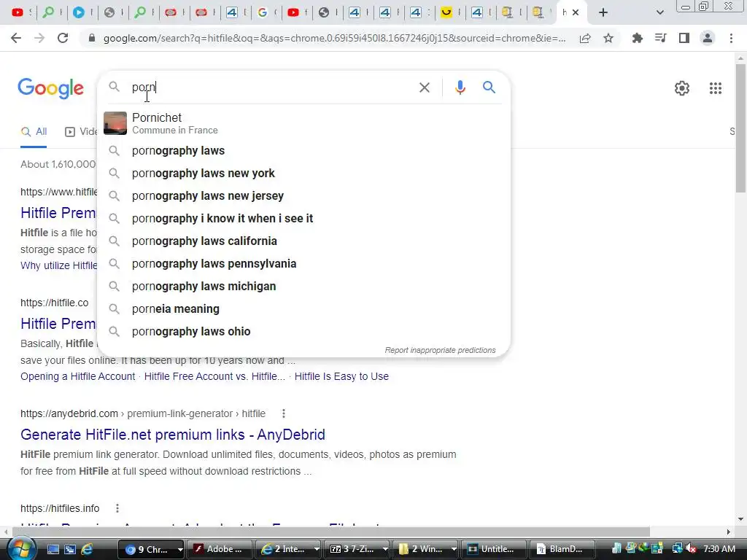Click the horizontal page scrollbar
Image resolution: width=747 pixels, height=560 pixels.
pos(331,532)
